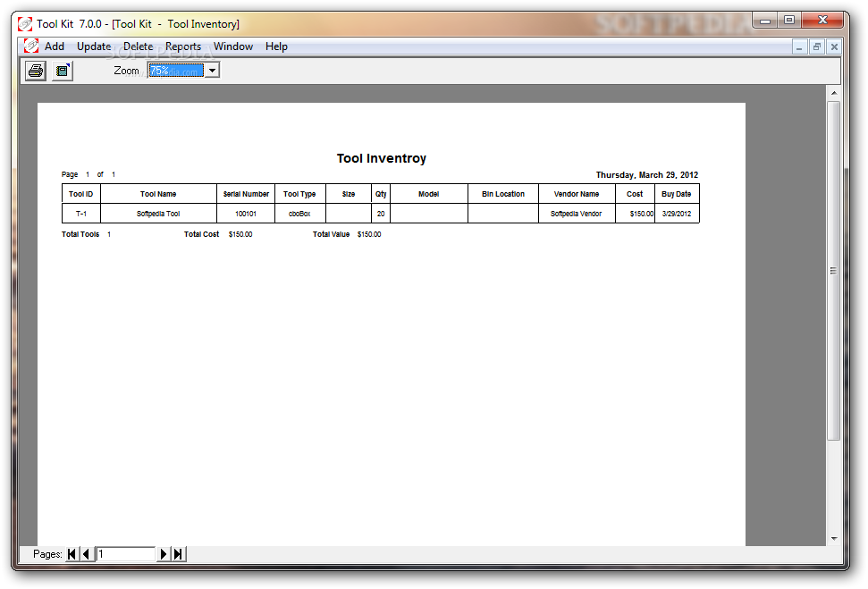The height and width of the screenshot is (589, 868).
Task: Click the scroll down arrow
Action: (834, 539)
